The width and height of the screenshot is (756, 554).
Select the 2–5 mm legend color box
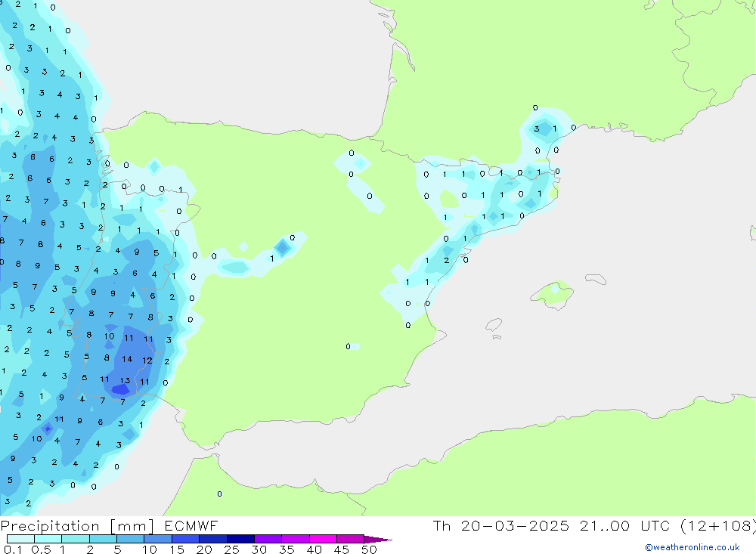[103, 539]
